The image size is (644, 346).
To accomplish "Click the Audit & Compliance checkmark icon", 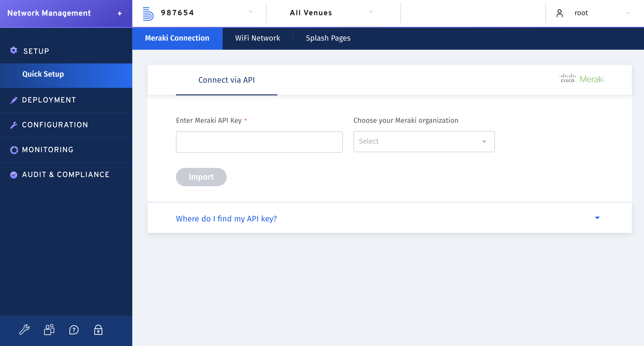I will pos(14,174).
